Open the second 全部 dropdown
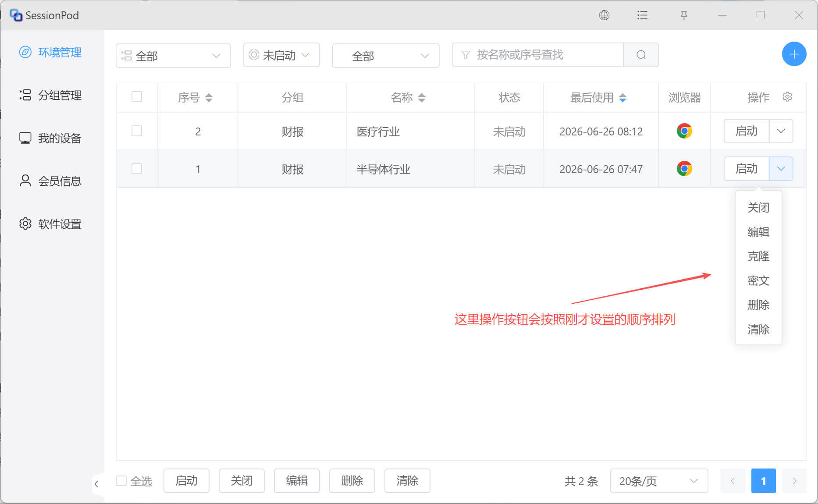 point(386,56)
